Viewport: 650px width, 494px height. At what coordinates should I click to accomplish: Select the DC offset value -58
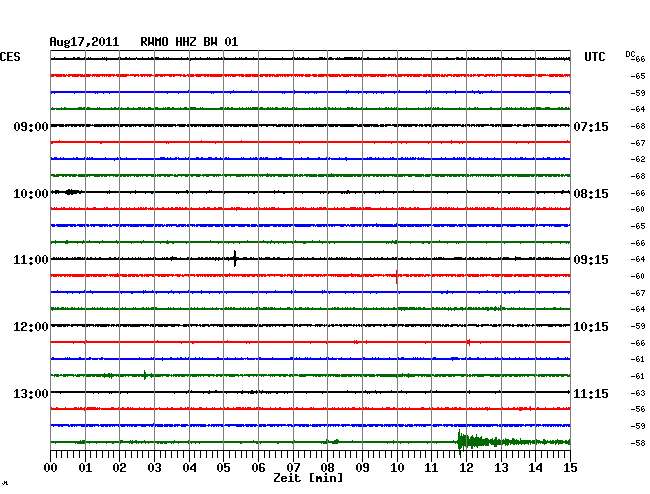coord(638,443)
